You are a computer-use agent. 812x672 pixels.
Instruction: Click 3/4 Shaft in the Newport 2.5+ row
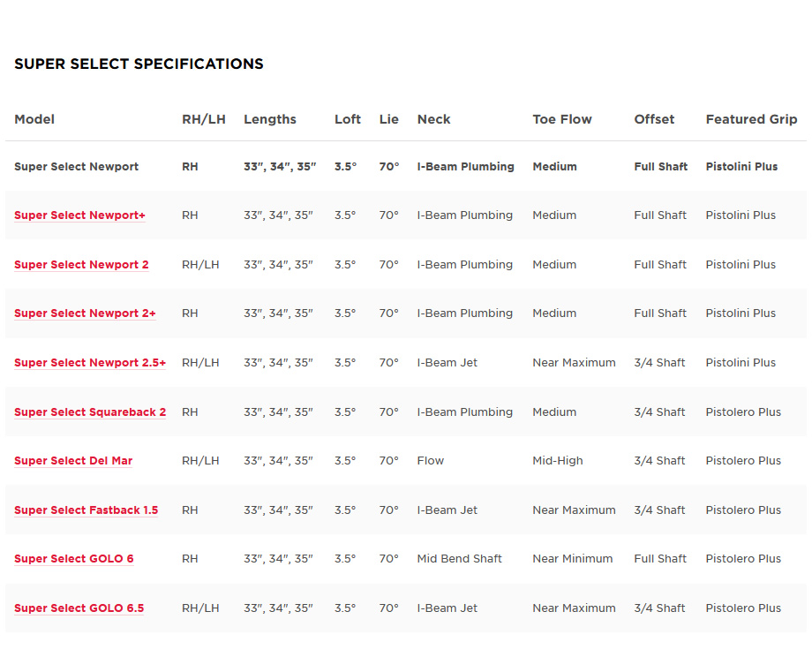(660, 362)
